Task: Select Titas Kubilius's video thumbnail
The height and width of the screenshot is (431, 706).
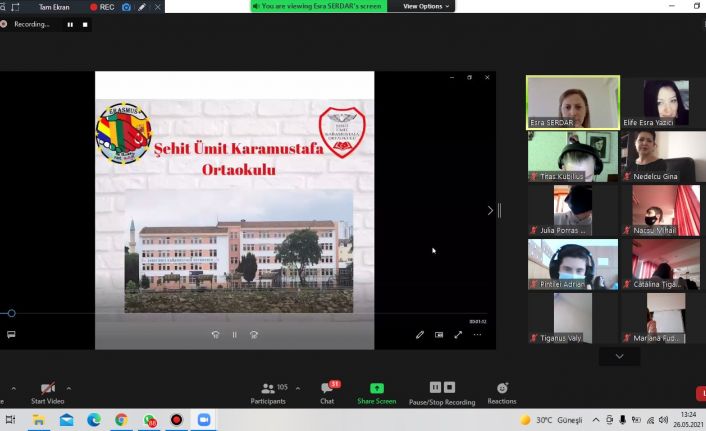Action: (573, 156)
